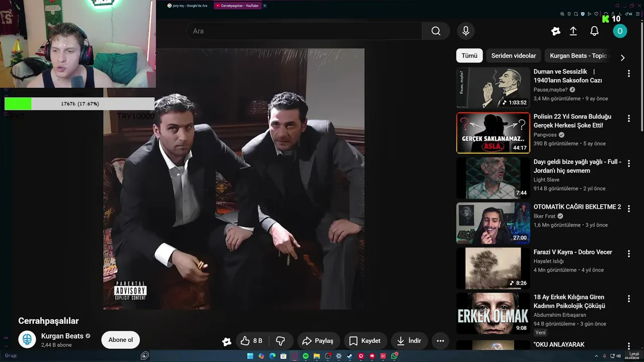Screen dimensions: 644x362
Task: Open options for Polisin 22 Yıl Sonra video
Action: 628,119
